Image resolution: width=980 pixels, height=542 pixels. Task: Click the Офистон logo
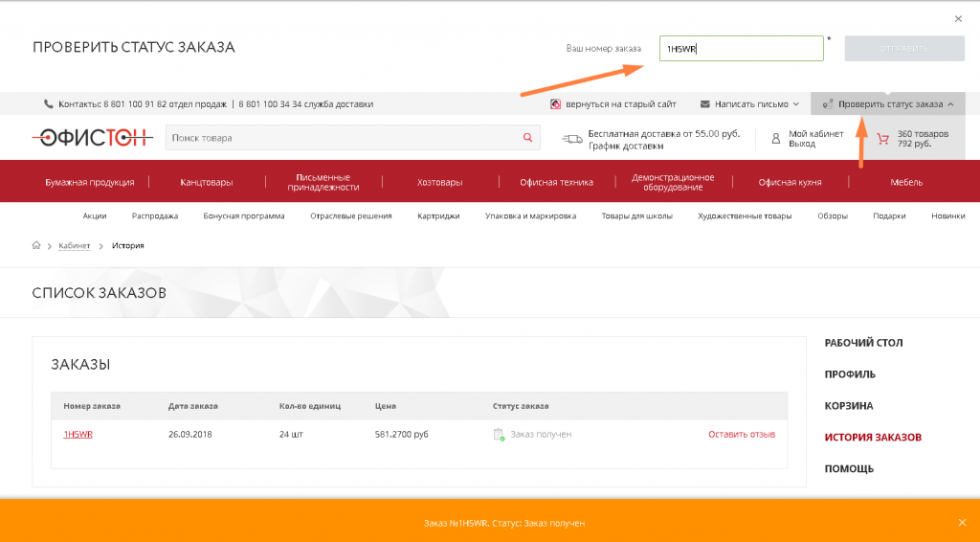tap(92, 138)
